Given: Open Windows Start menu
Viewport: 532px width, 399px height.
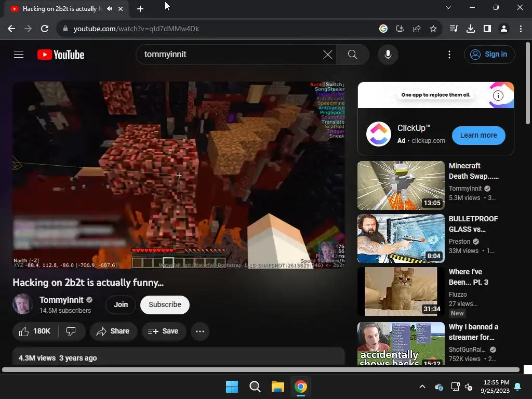Looking at the screenshot, I should 232,387.
